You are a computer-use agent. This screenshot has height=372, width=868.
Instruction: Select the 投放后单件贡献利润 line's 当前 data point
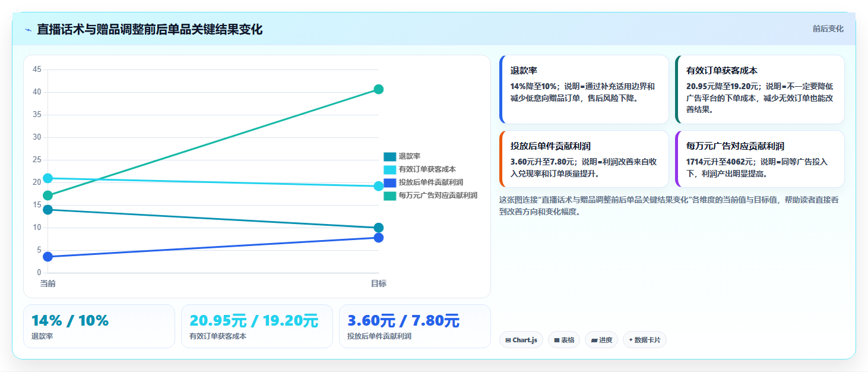click(48, 257)
